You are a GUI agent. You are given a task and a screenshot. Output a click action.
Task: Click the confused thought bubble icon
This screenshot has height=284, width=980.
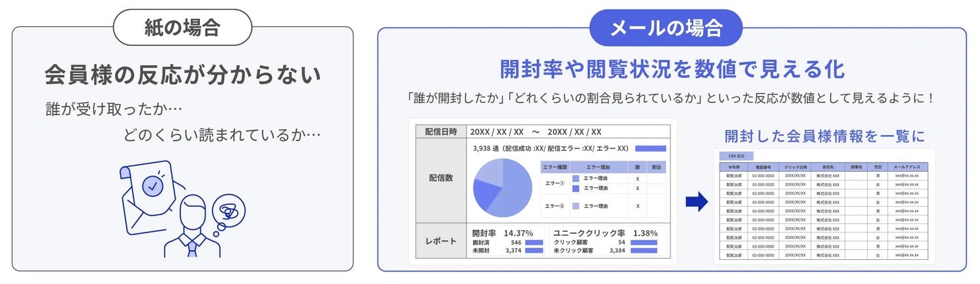point(229,210)
